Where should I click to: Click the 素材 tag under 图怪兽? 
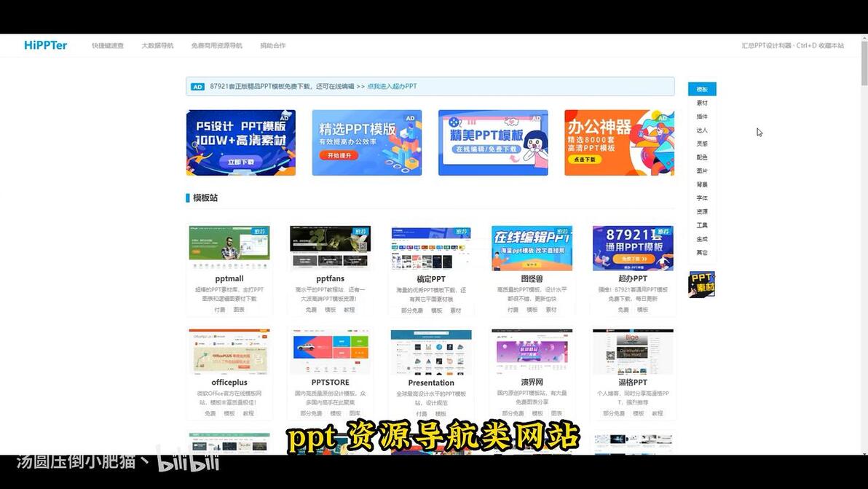coord(551,310)
